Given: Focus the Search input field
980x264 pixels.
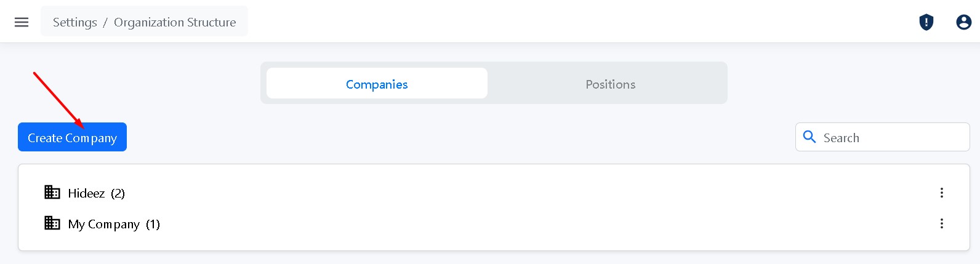Looking at the screenshot, I should (891, 138).
